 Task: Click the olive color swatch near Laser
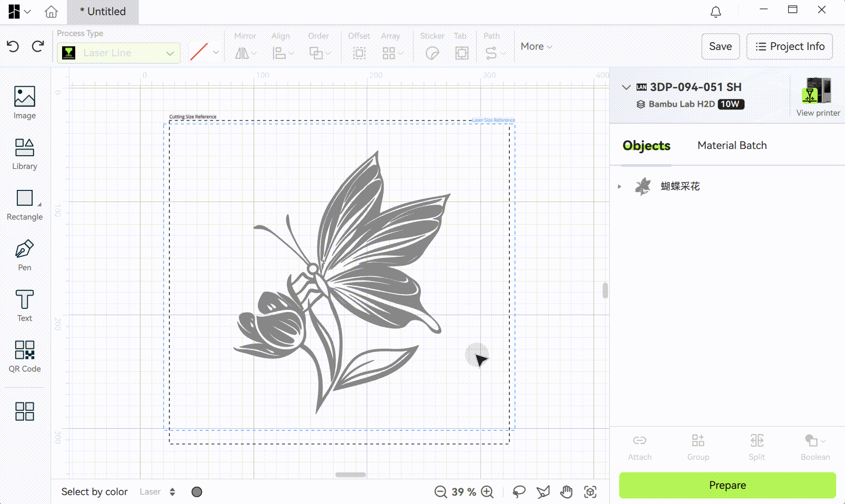tap(197, 492)
